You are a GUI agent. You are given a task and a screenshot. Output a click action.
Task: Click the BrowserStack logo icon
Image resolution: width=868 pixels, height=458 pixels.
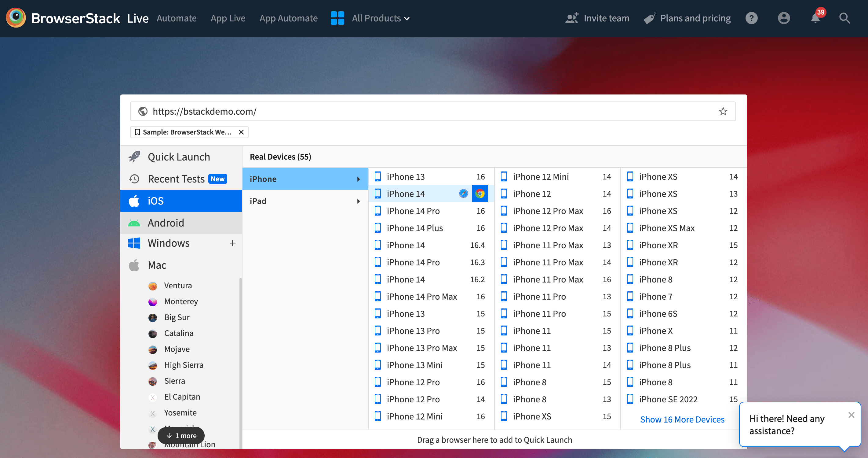[x=16, y=18]
